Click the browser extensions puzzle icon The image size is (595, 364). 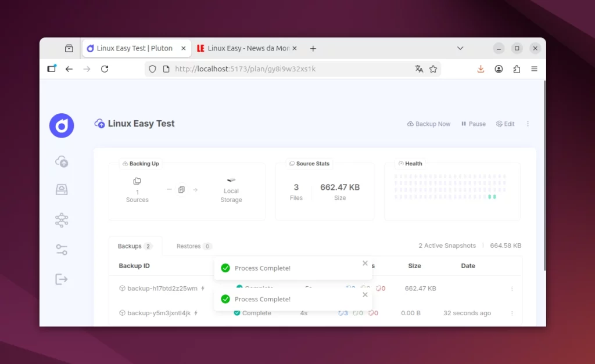[517, 69]
